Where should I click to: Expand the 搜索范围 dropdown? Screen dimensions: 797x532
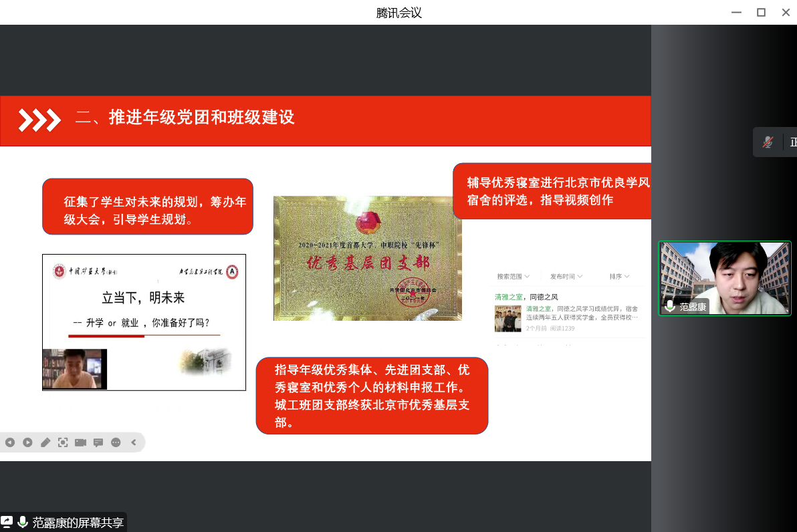pyautogui.click(x=513, y=277)
